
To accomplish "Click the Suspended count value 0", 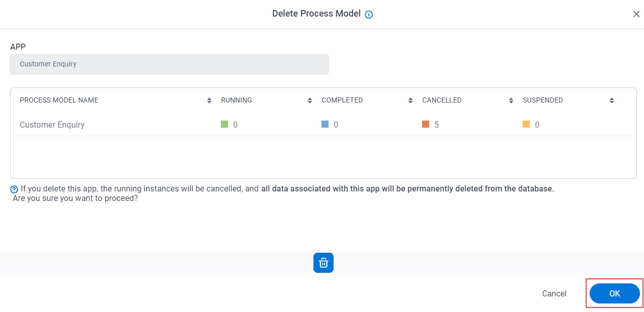I will tap(537, 125).
